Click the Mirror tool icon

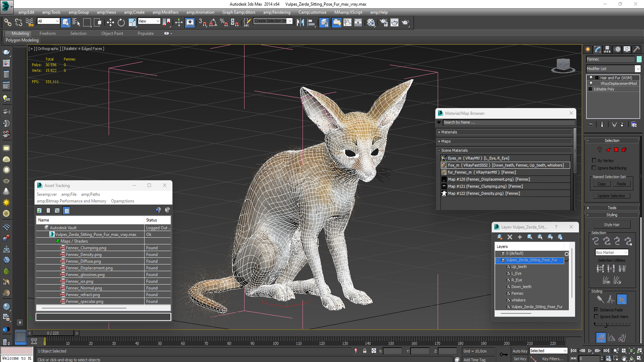point(300,22)
